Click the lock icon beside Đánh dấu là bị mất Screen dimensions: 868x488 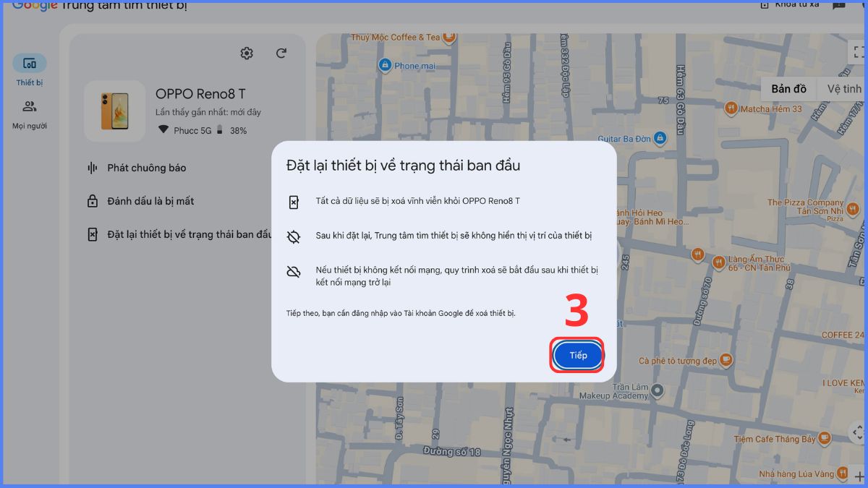[x=93, y=201]
